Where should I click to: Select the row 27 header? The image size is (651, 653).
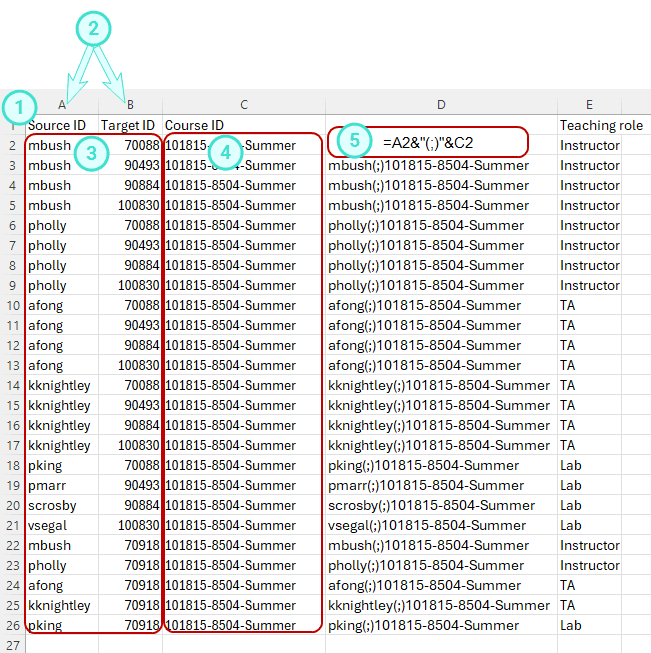(12, 645)
